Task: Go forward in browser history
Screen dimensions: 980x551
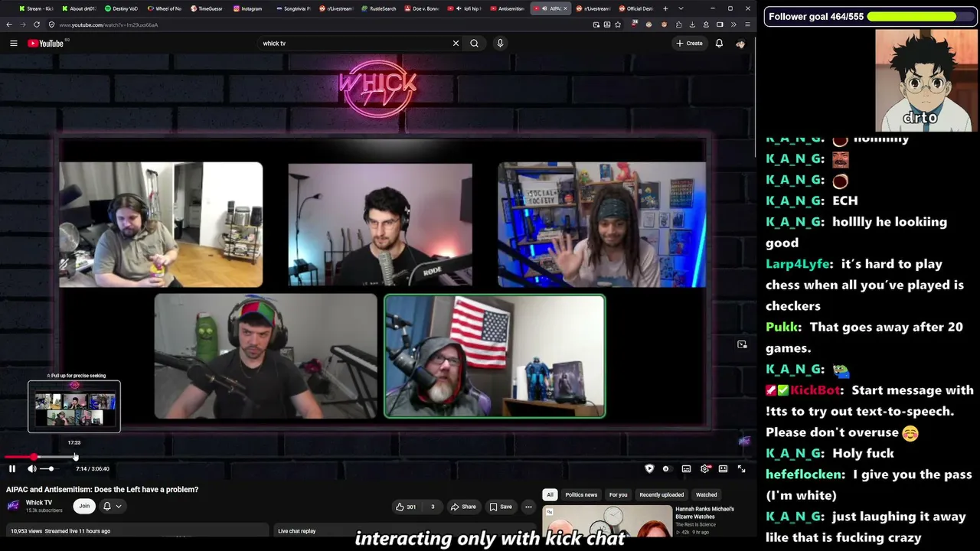Action: [22, 24]
